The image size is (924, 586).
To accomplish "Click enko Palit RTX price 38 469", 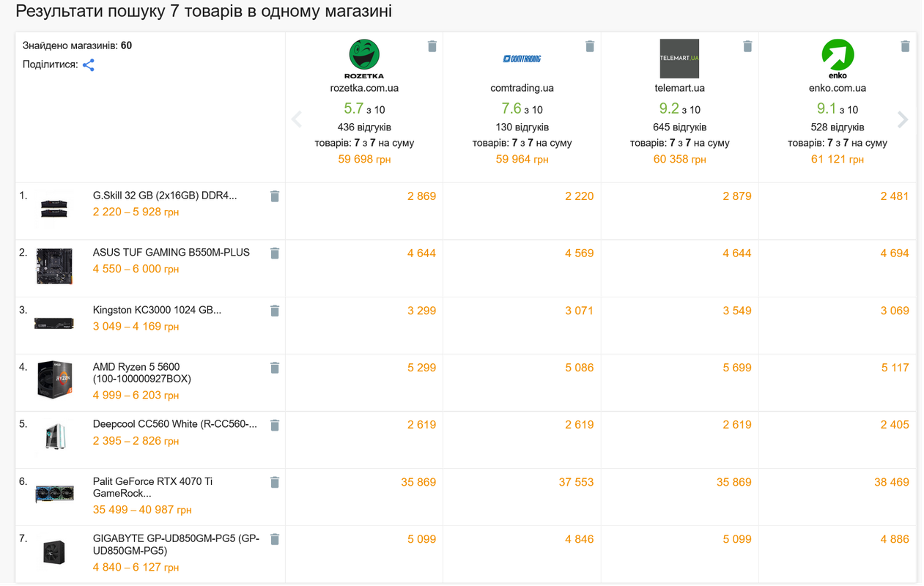I will pos(892,482).
